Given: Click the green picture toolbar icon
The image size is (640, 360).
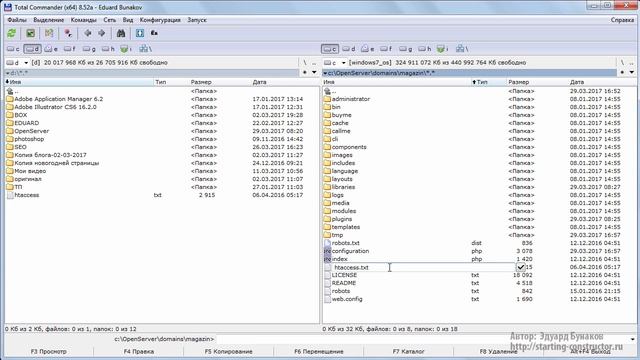Looking at the screenshot, I should 30,33.
